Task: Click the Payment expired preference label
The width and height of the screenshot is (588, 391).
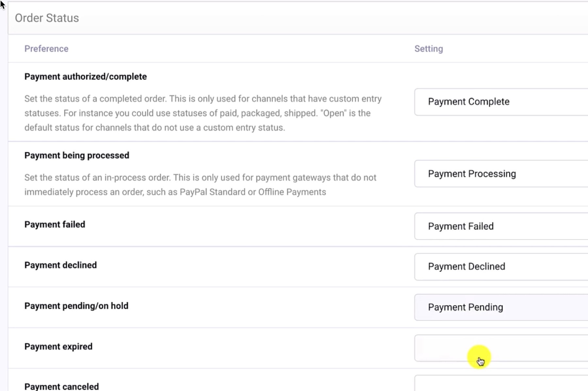Action: coord(58,346)
